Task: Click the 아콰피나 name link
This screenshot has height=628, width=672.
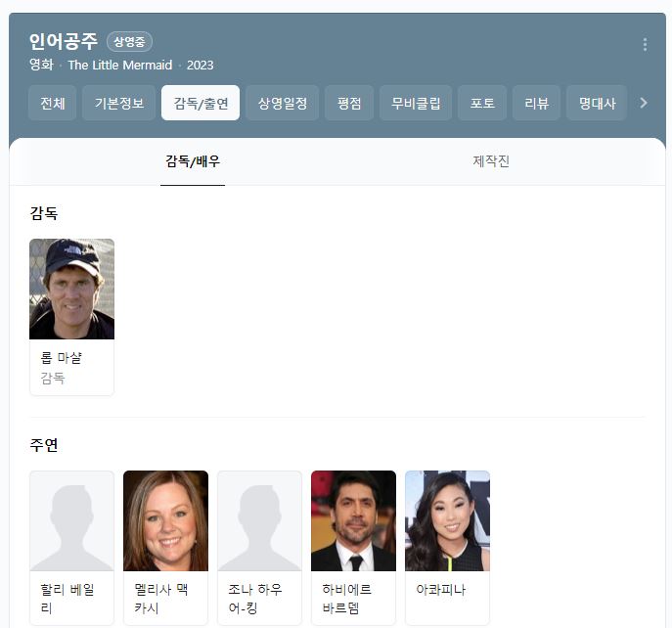Action: click(x=440, y=590)
